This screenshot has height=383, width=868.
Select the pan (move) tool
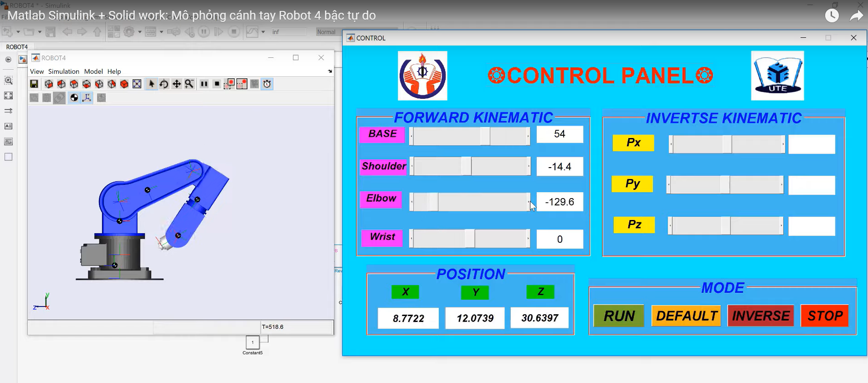coord(177,84)
